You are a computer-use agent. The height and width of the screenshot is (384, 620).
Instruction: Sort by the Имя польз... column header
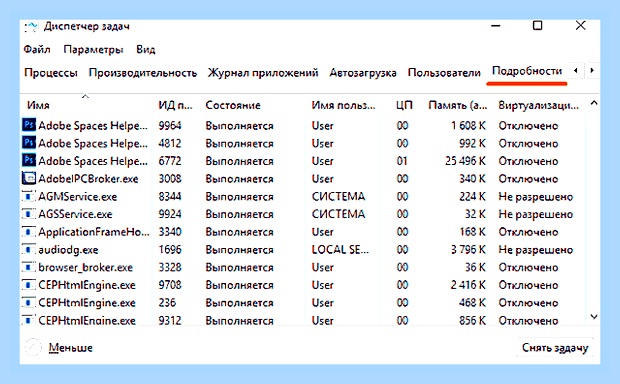tap(343, 105)
